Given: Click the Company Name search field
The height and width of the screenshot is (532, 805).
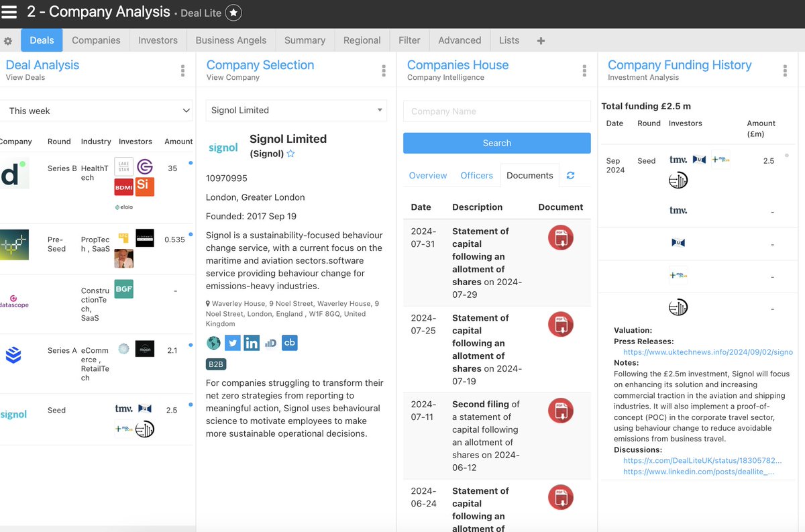Looking at the screenshot, I should point(497,111).
